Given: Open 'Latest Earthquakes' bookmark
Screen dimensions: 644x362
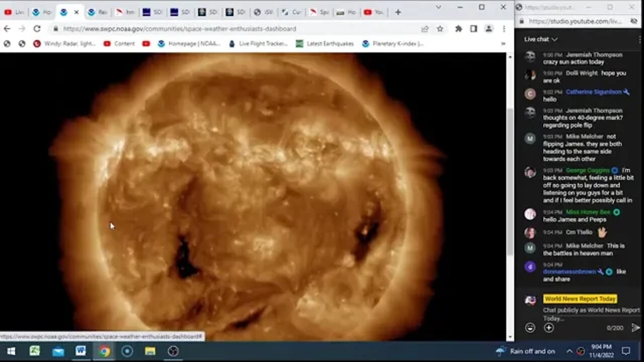Looking at the screenshot, I should (325, 44).
